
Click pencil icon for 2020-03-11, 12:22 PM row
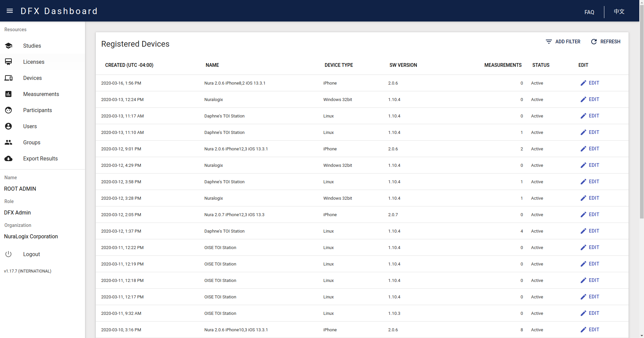click(583, 247)
